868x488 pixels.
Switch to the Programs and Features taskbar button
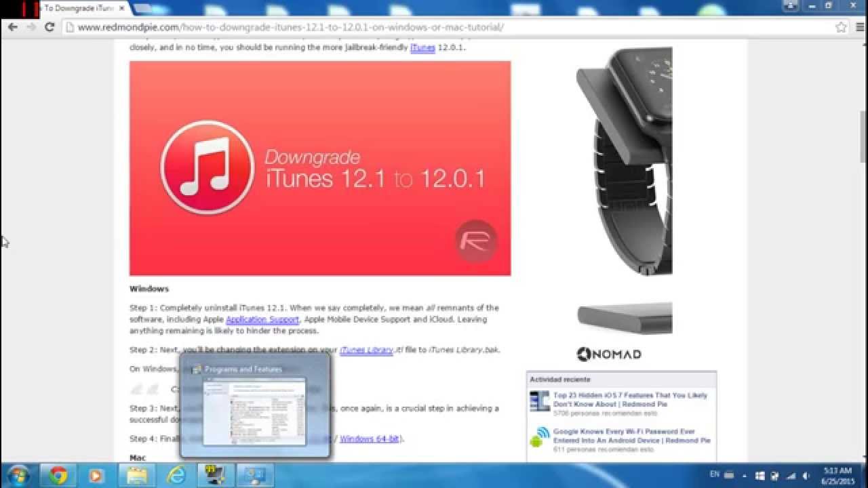click(x=255, y=475)
